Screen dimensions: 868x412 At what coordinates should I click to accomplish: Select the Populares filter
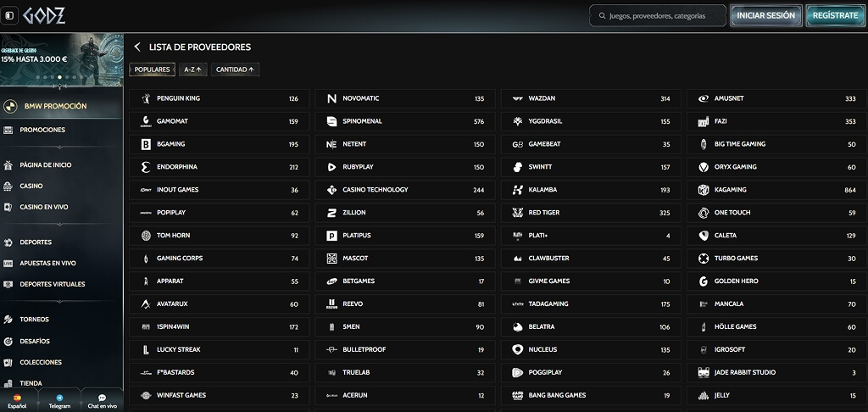coord(153,70)
